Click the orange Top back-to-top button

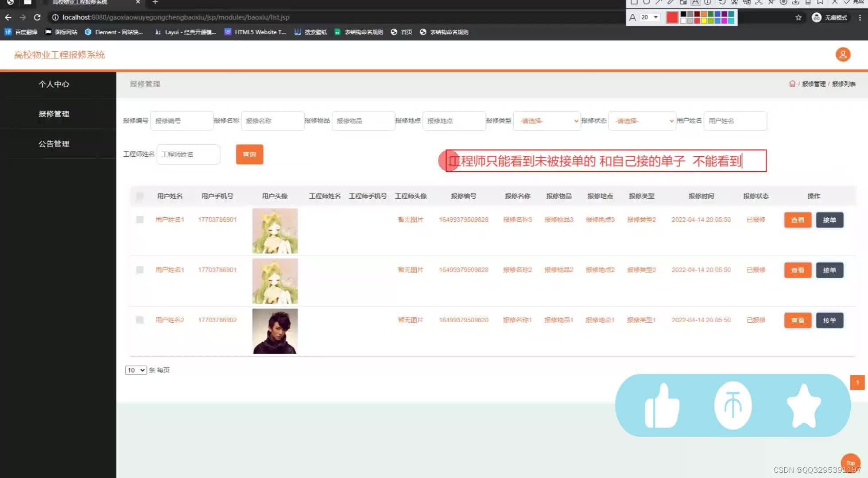pos(850,463)
